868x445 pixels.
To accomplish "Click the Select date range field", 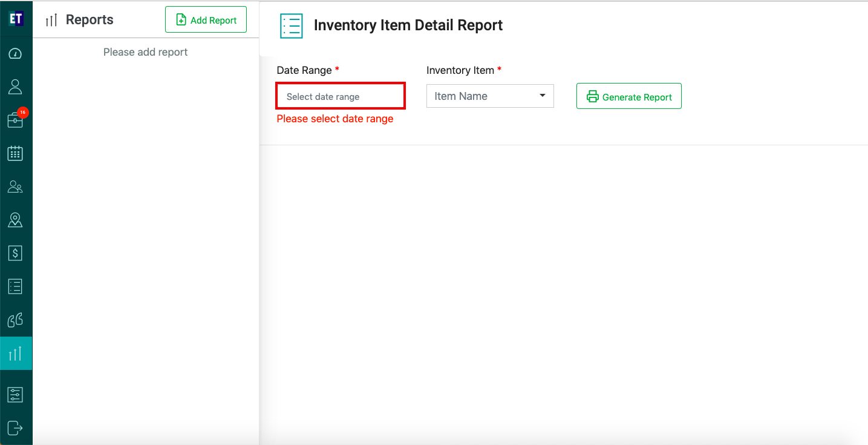I will click(x=341, y=96).
